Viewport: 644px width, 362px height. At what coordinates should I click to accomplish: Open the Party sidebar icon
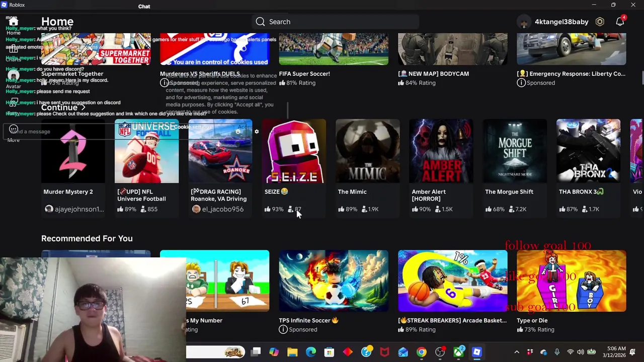click(x=14, y=102)
